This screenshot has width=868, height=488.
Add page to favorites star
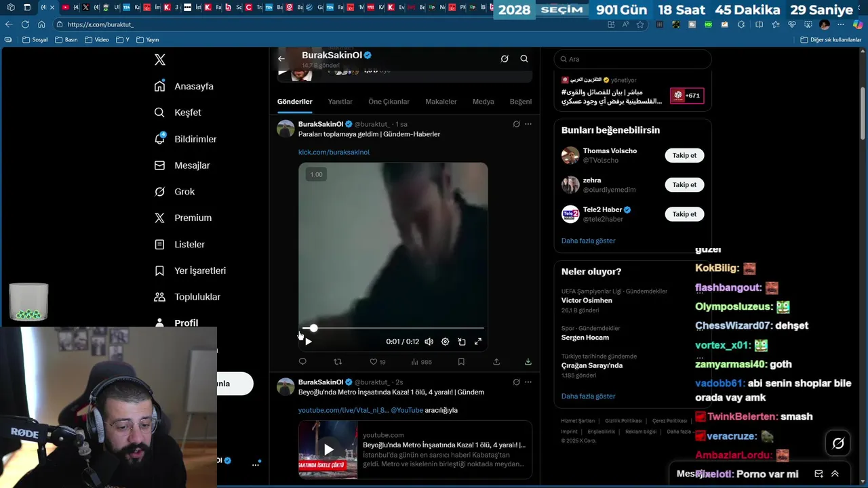click(640, 24)
